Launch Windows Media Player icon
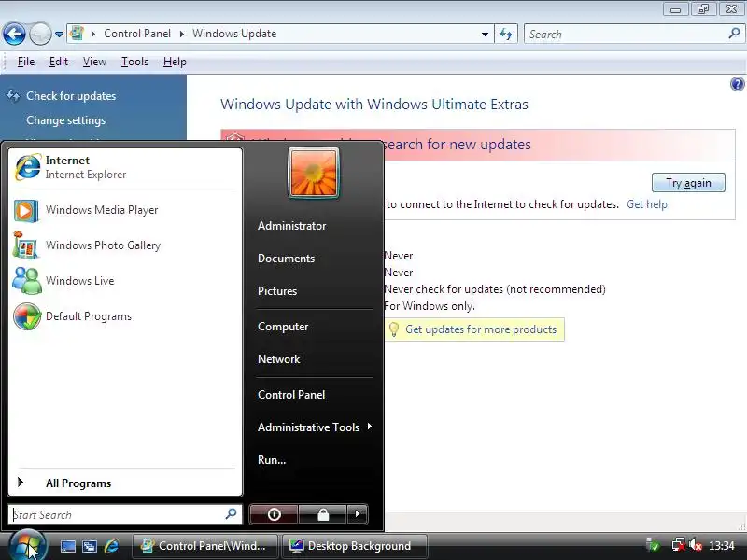Viewport: 747px width, 560px height. point(26,211)
